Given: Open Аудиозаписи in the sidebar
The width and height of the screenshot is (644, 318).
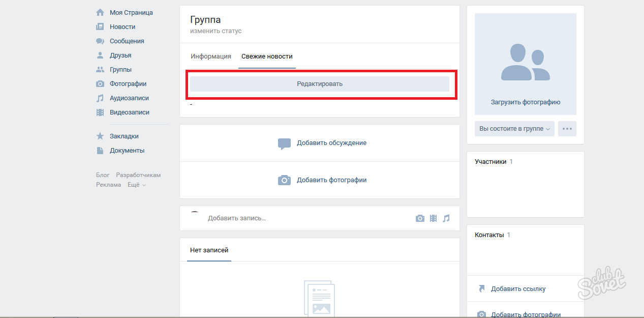Looking at the screenshot, I should tap(129, 98).
